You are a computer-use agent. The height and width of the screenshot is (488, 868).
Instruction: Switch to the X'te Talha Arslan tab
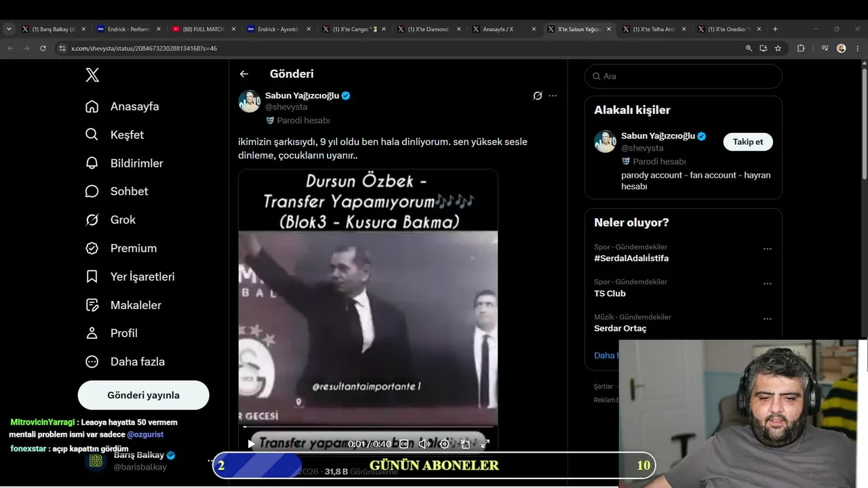[653, 29]
